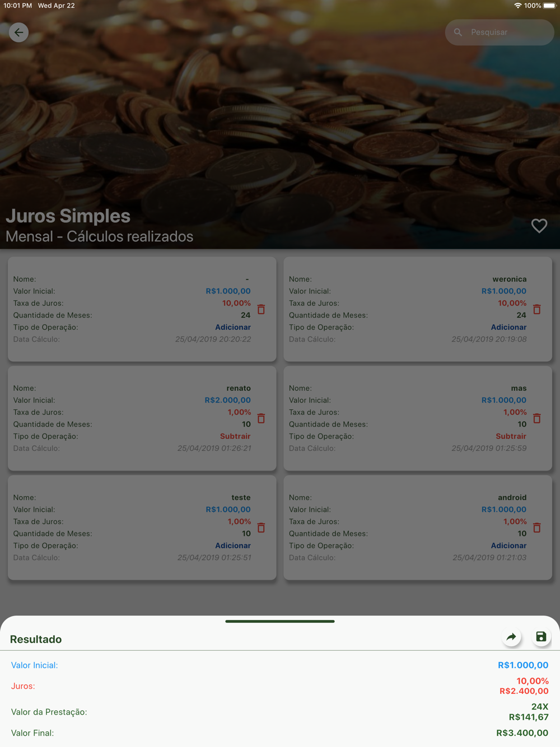560x747 pixels.
Task: Delete the calculation with blank name
Action: coord(261,309)
